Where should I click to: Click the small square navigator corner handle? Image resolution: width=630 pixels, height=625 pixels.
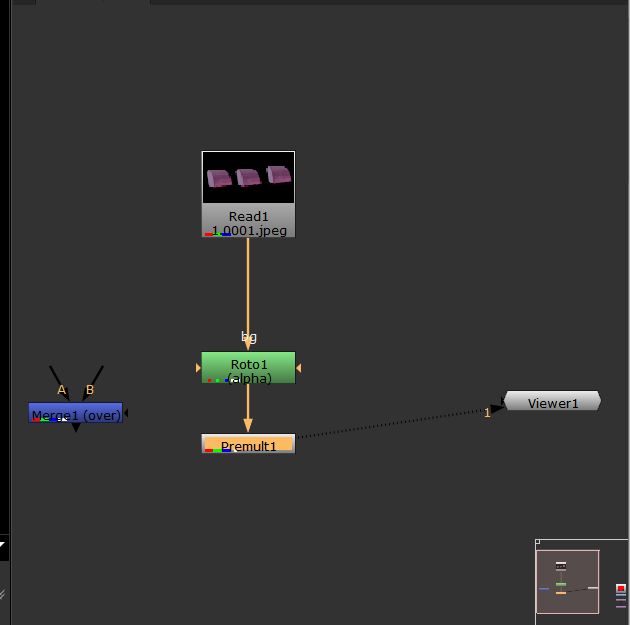(x=538, y=542)
